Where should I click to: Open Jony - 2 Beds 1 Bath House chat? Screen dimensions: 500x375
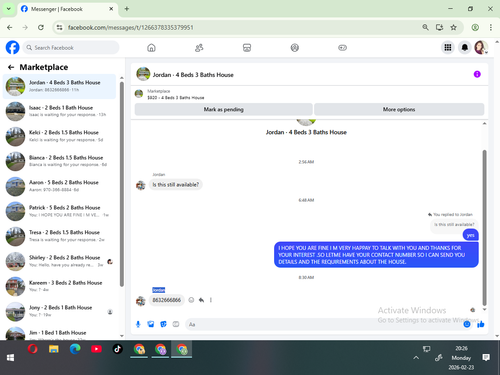(x=59, y=311)
